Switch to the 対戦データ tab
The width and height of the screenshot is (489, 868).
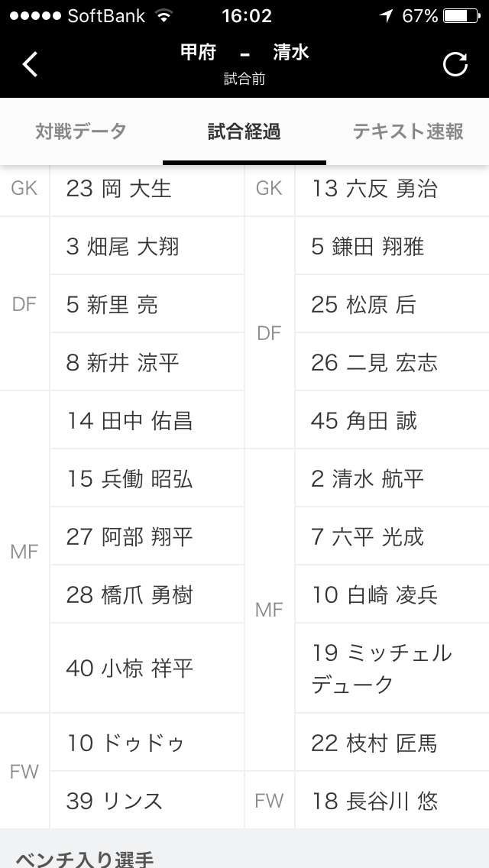81,131
